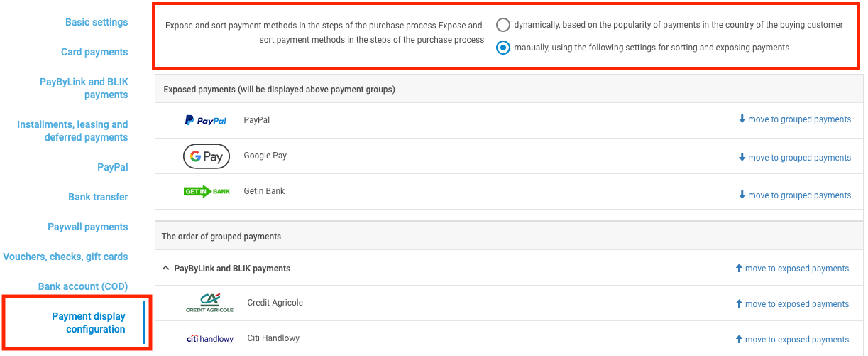Move PayByLink and BLIK group to exposed payments

click(792, 269)
